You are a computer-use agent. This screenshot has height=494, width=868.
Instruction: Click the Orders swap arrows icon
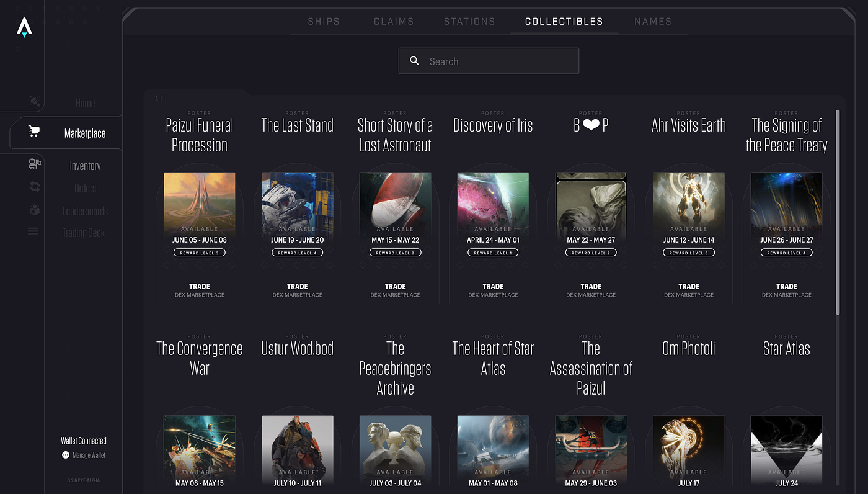pyautogui.click(x=34, y=187)
